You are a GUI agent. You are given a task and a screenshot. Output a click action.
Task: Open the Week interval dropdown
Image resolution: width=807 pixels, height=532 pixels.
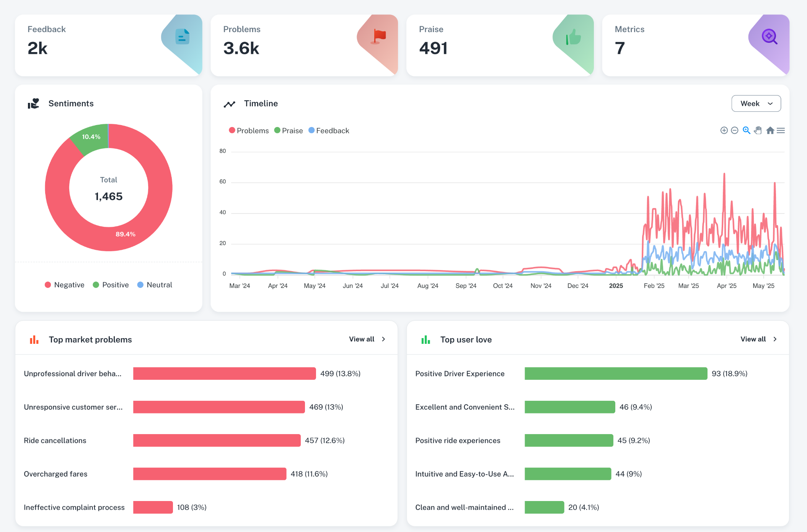[756, 104]
